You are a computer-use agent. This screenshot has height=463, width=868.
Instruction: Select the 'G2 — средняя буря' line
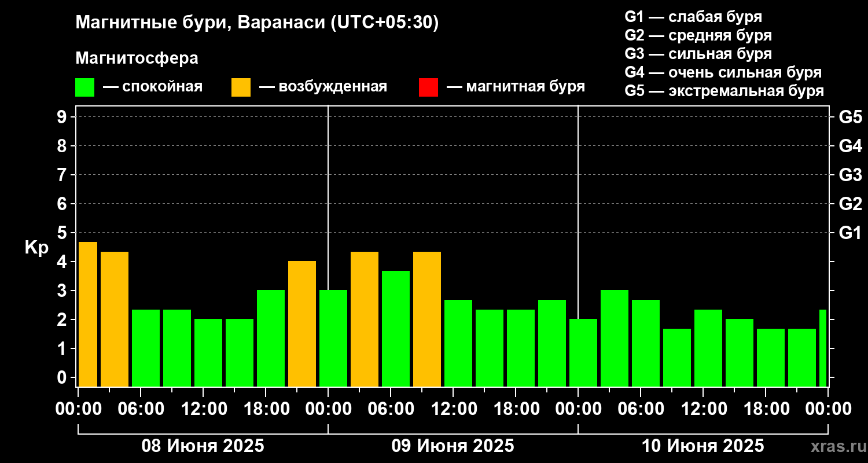[x=698, y=35]
